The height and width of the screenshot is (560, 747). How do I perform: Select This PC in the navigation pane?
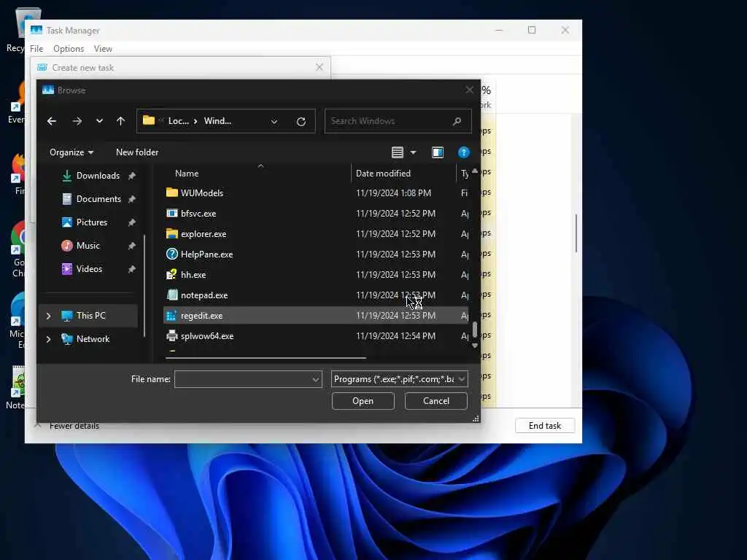pyautogui.click(x=91, y=316)
